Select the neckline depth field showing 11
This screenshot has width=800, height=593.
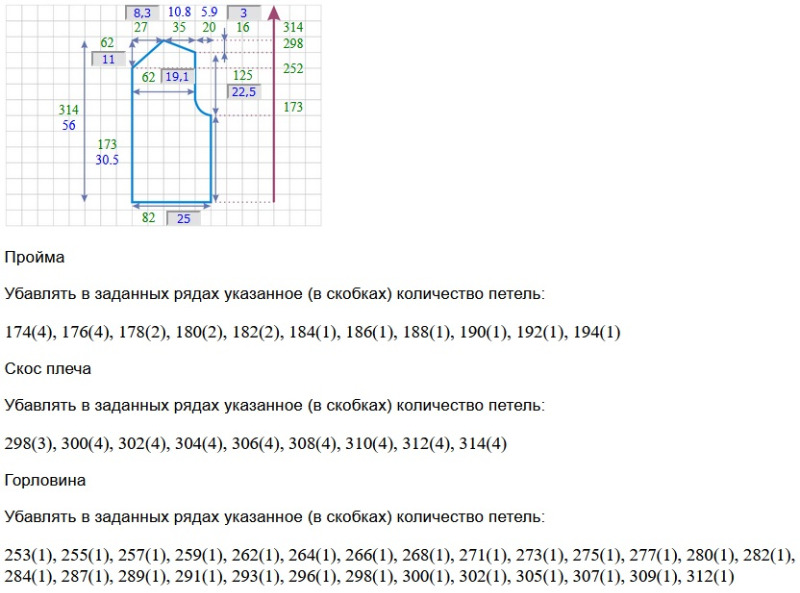(x=108, y=59)
